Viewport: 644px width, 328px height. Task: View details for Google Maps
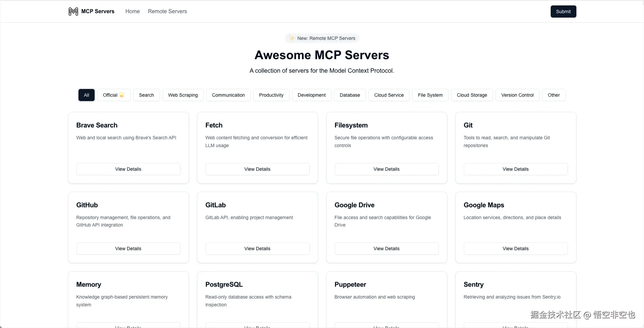(x=516, y=249)
